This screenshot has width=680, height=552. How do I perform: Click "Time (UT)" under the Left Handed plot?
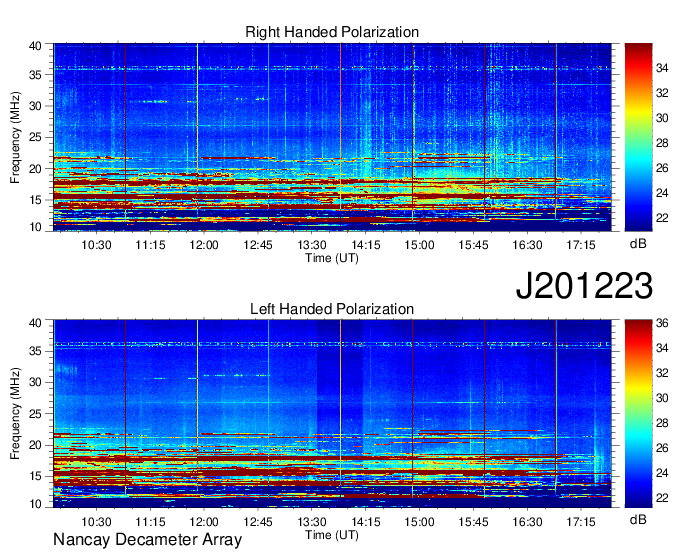coord(332,535)
